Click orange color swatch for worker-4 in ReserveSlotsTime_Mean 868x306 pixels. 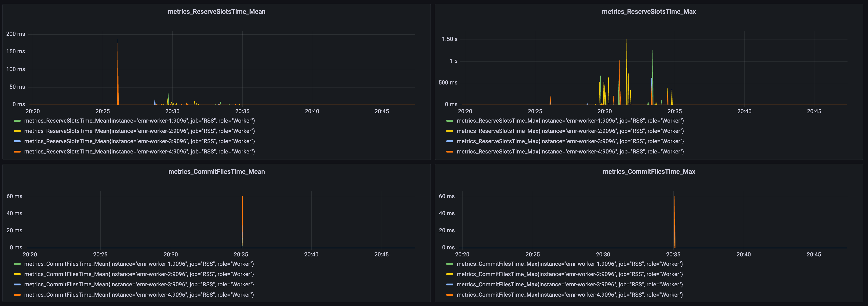pyautogui.click(x=17, y=152)
